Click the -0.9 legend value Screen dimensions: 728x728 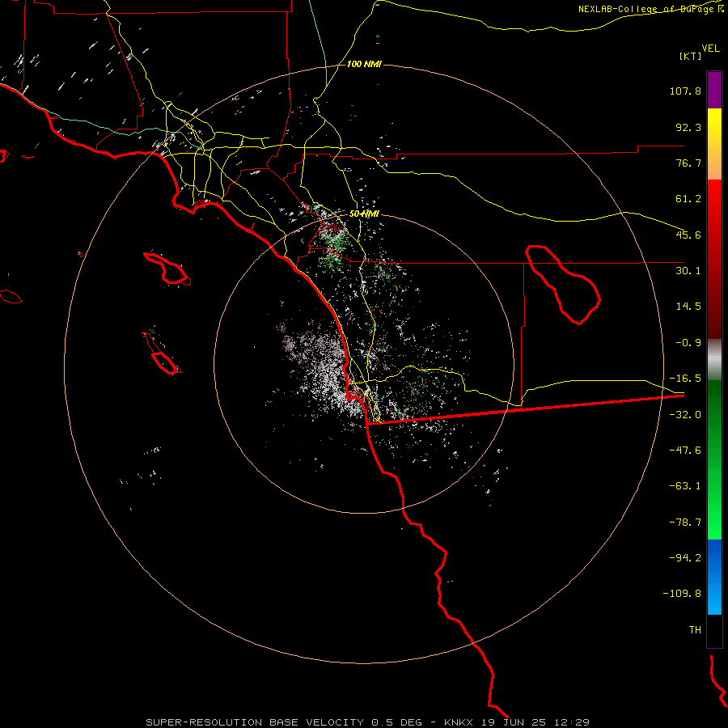point(688,343)
